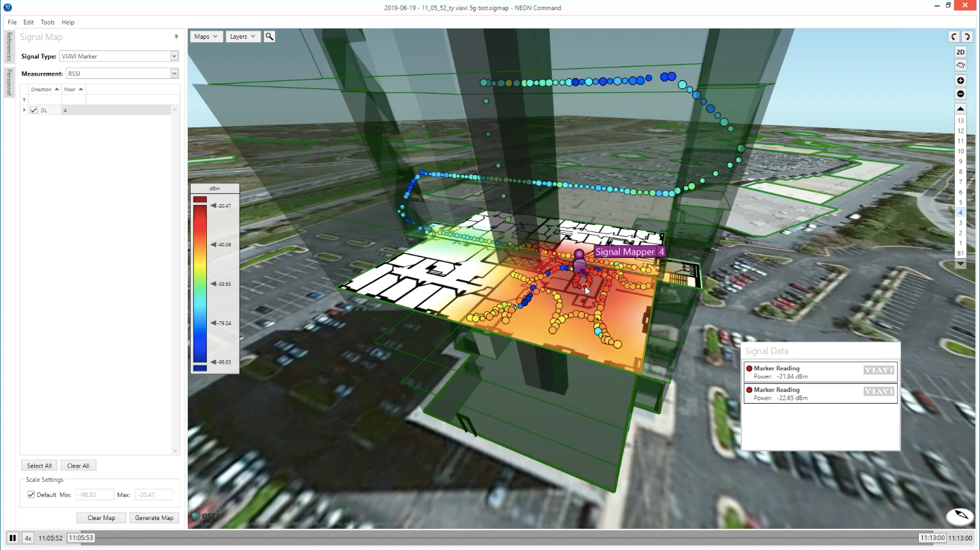Click the Max scale value field
This screenshot has width=980, height=550.
153,495
